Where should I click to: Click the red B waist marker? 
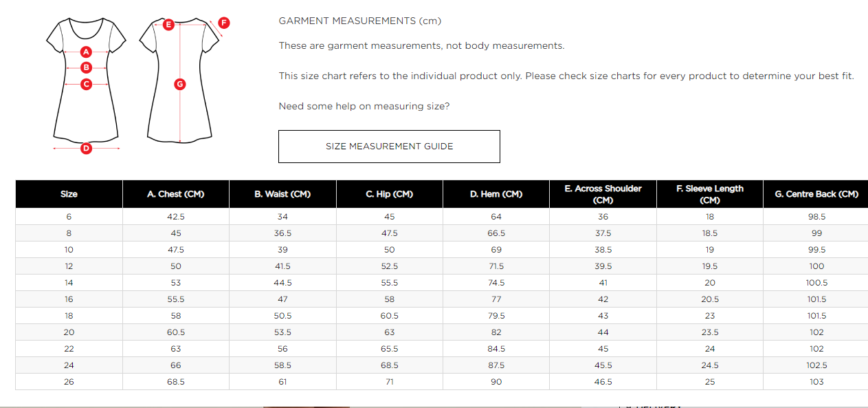(86, 67)
